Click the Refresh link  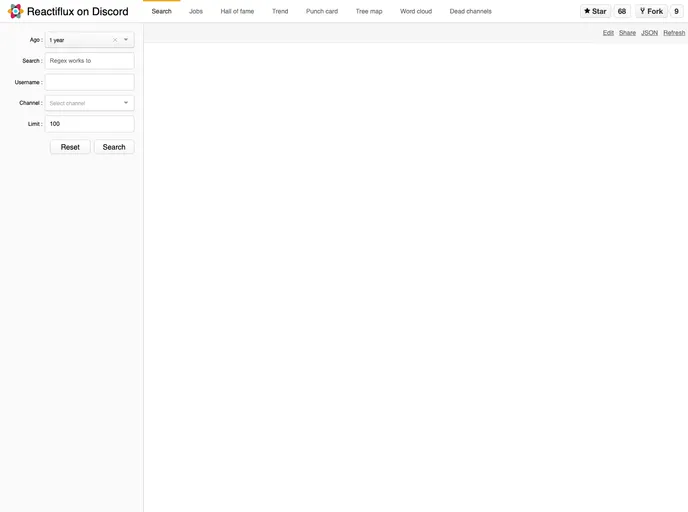(x=674, y=33)
